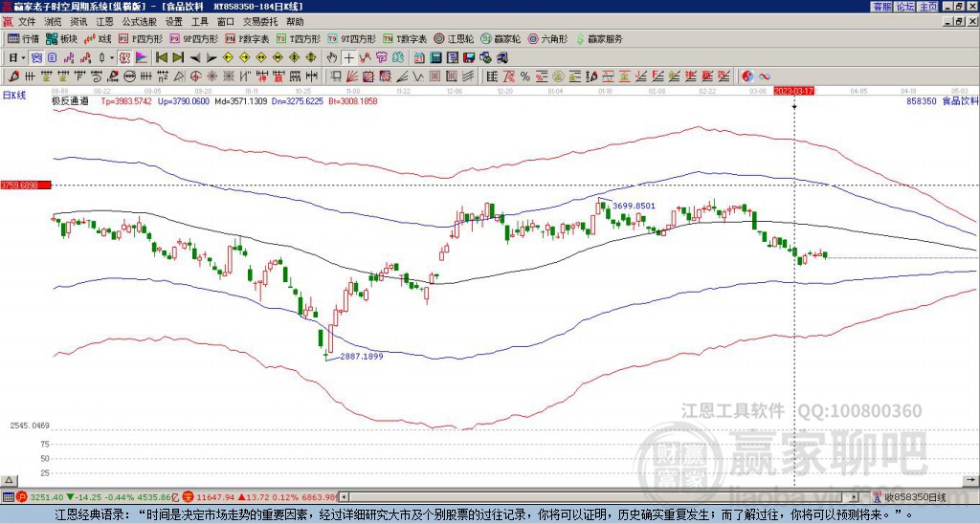Viewport: 980px width, 524px height.
Task: Click the up triangle at panel bottom-left
Action: (x=9, y=480)
